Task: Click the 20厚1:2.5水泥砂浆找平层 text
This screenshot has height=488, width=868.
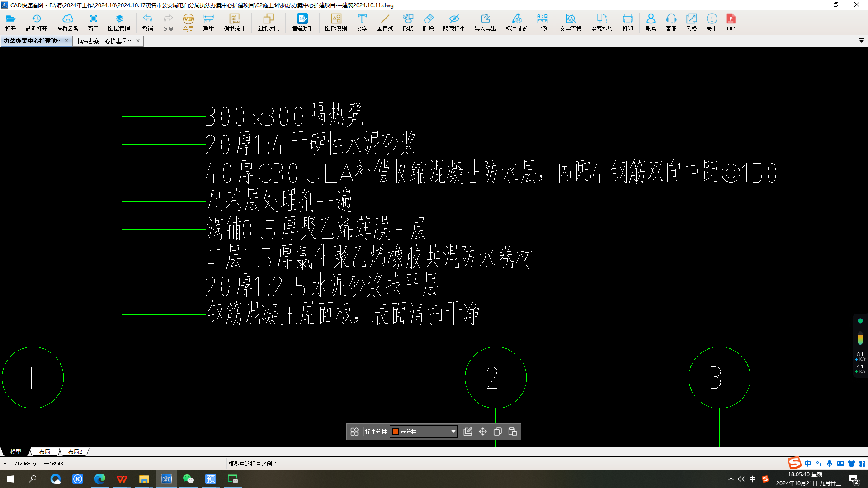Action: click(x=321, y=286)
